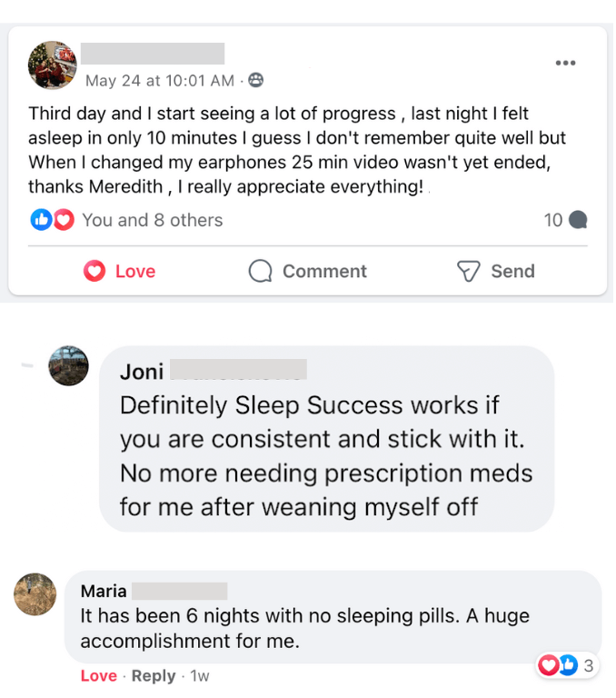The width and height of the screenshot is (616, 698).
Task: Click Maria's profile picture
Action: [35, 594]
